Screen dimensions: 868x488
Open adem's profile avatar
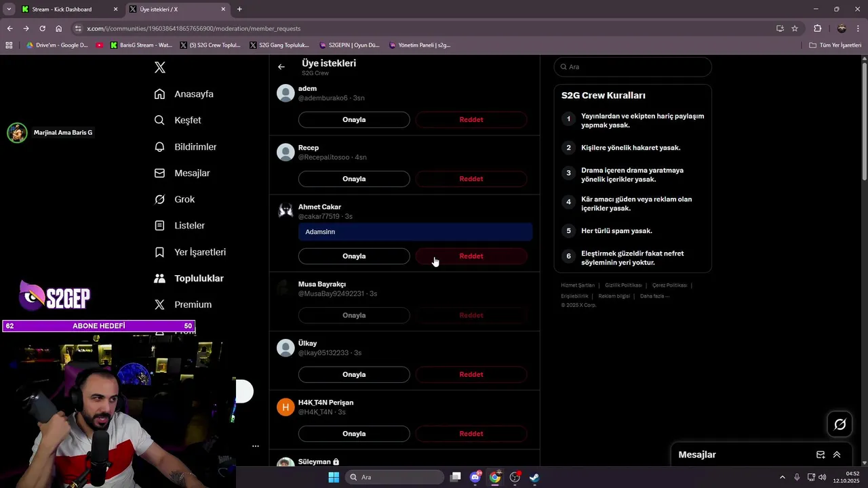coord(285,93)
